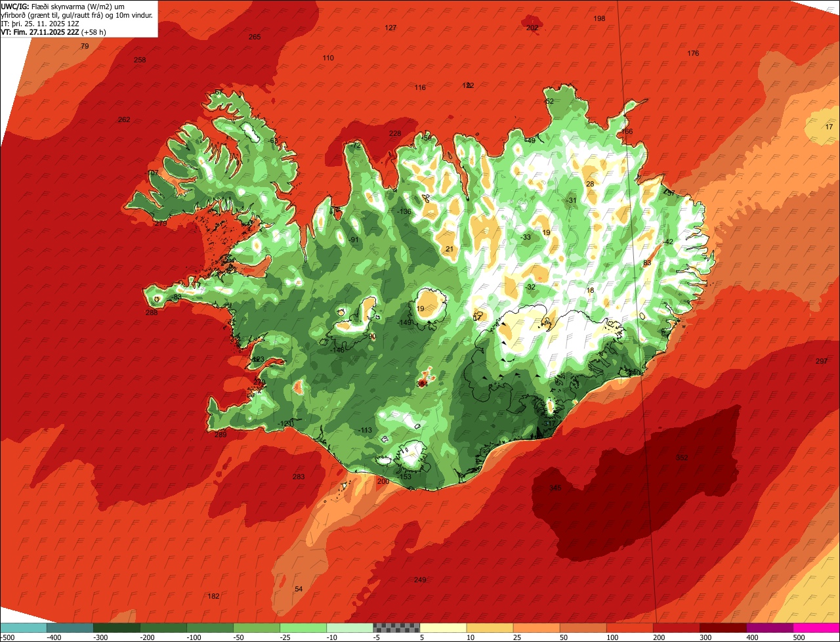Viewport: 840px width, 642px height.
Task: Pick the light orange 25 to 50 swatch
Action: 536,628
